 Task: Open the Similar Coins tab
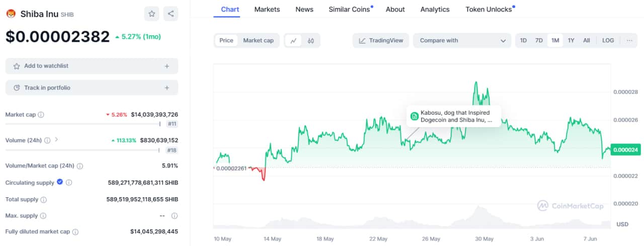[x=349, y=10]
